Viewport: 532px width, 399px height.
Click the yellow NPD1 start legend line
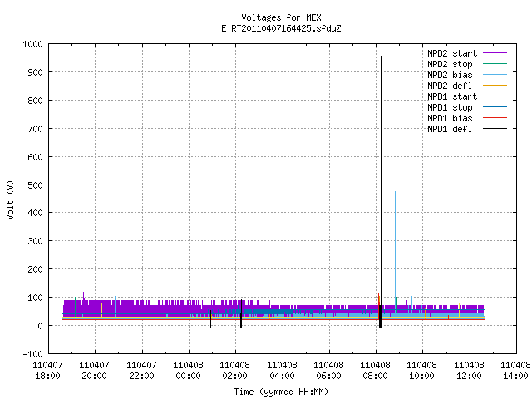[x=495, y=96]
